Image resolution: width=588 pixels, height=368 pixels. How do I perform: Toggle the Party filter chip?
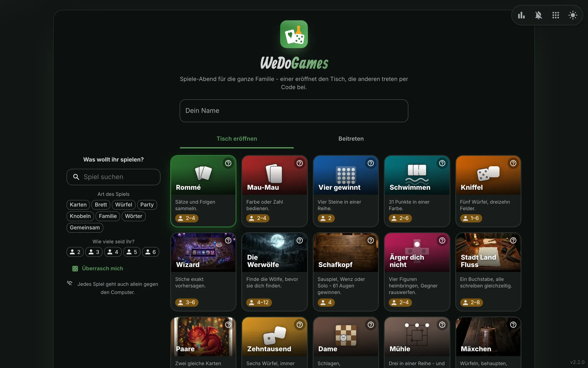click(x=147, y=205)
